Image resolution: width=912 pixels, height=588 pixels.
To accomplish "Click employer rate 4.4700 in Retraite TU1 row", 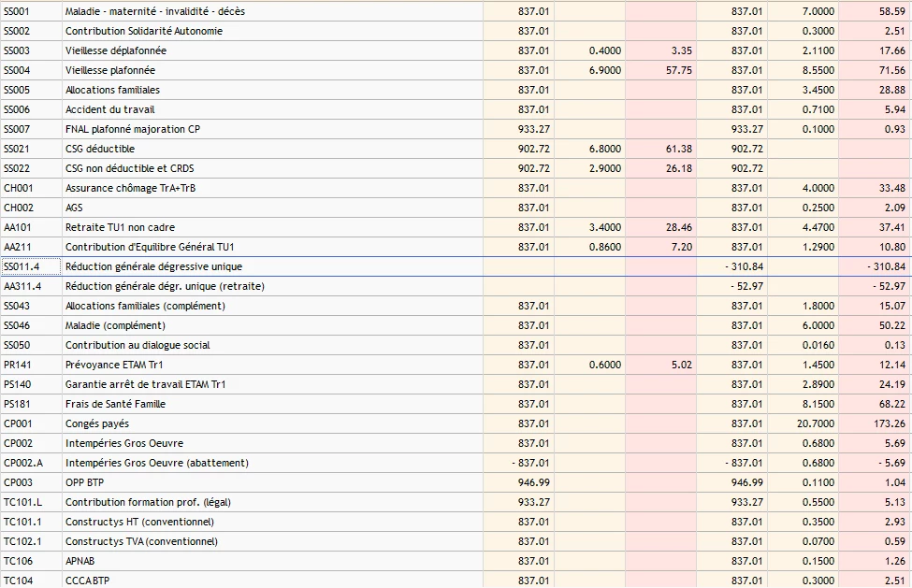I will (x=818, y=228).
